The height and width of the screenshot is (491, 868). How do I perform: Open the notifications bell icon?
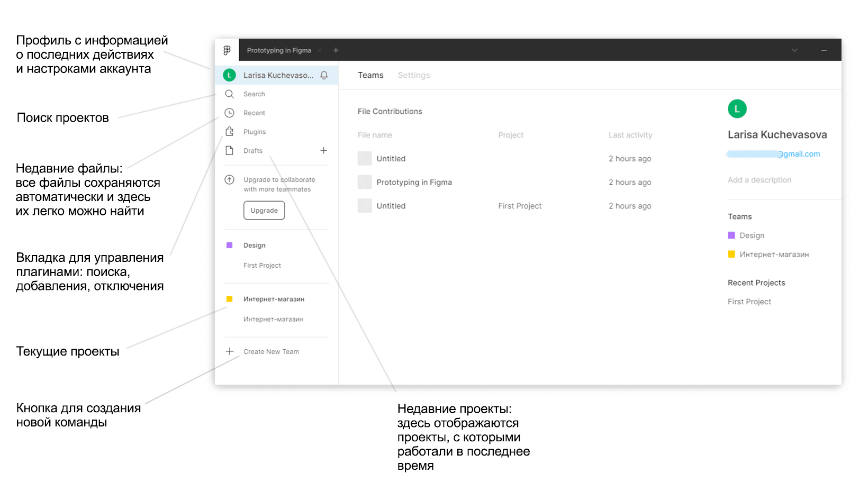324,75
